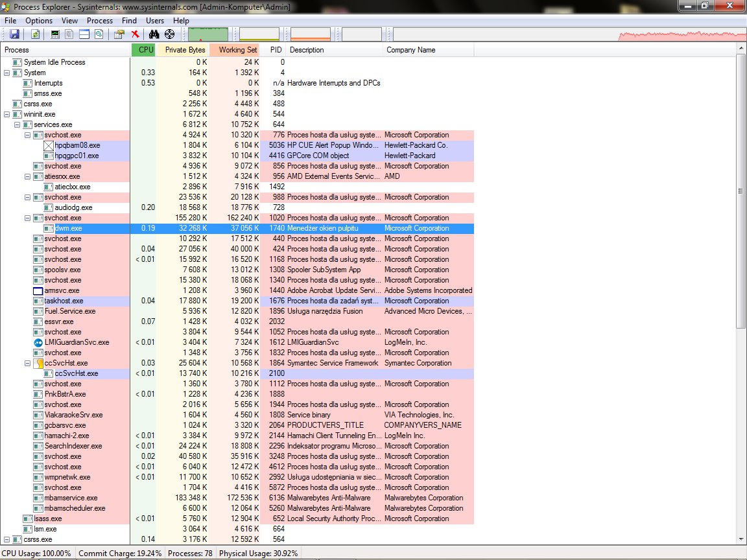The height and width of the screenshot is (560, 747).
Task: Click the Save toolbar icon
Action: pyautogui.click(x=15, y=34)
